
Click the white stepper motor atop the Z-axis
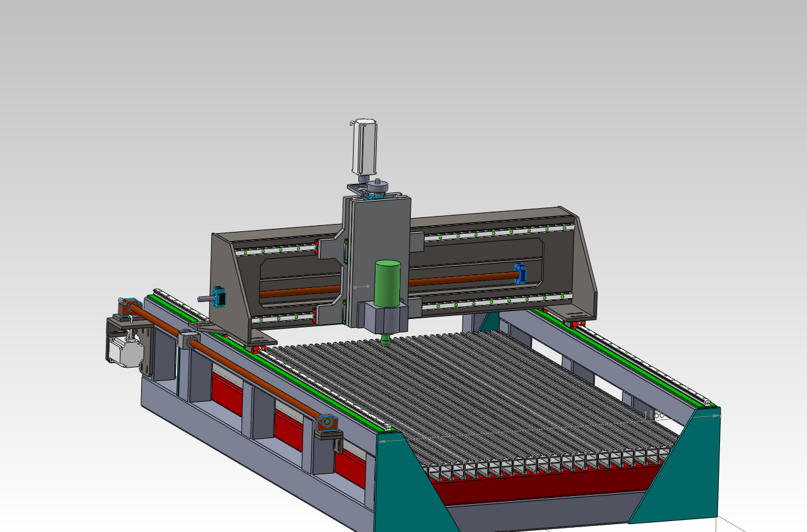pyautogui.click(x=363, y=146)
